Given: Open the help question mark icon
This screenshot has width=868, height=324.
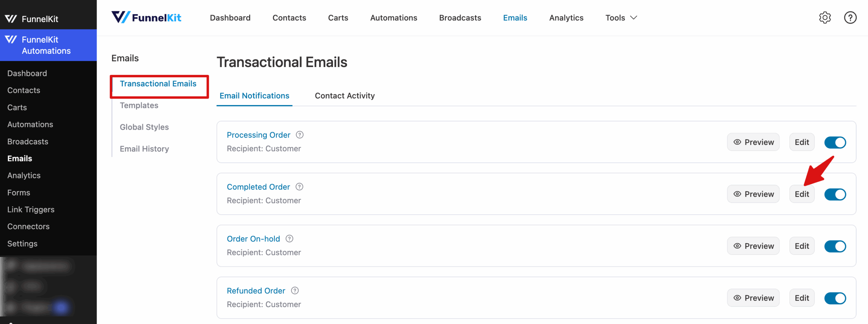Looking at the screenshot, I should click(850, 18).
